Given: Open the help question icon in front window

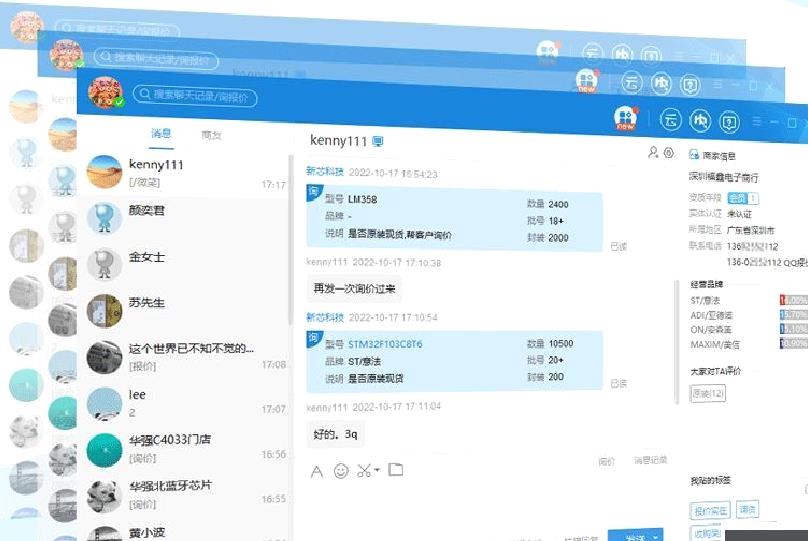Looking at the screenshot, I should click(730, 123).
